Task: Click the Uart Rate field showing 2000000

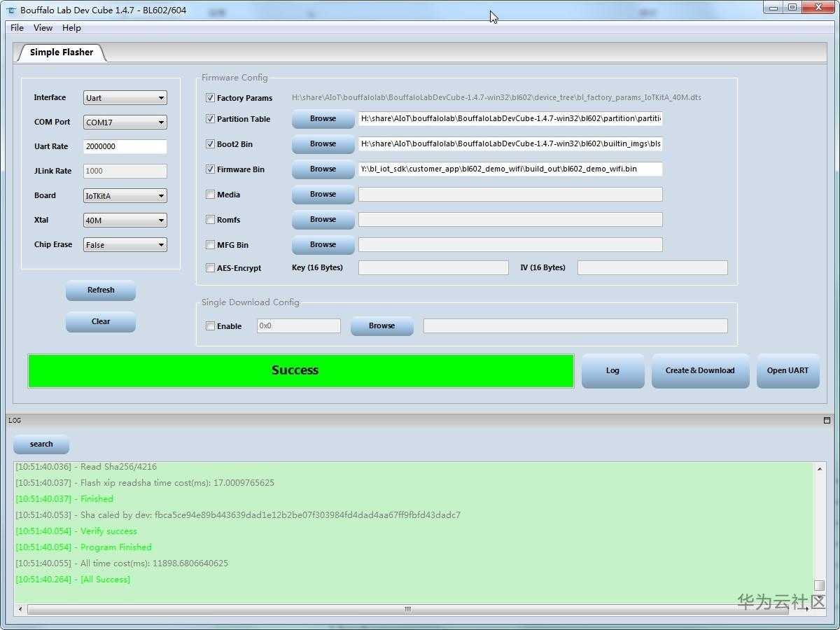Action: (125, 147)
